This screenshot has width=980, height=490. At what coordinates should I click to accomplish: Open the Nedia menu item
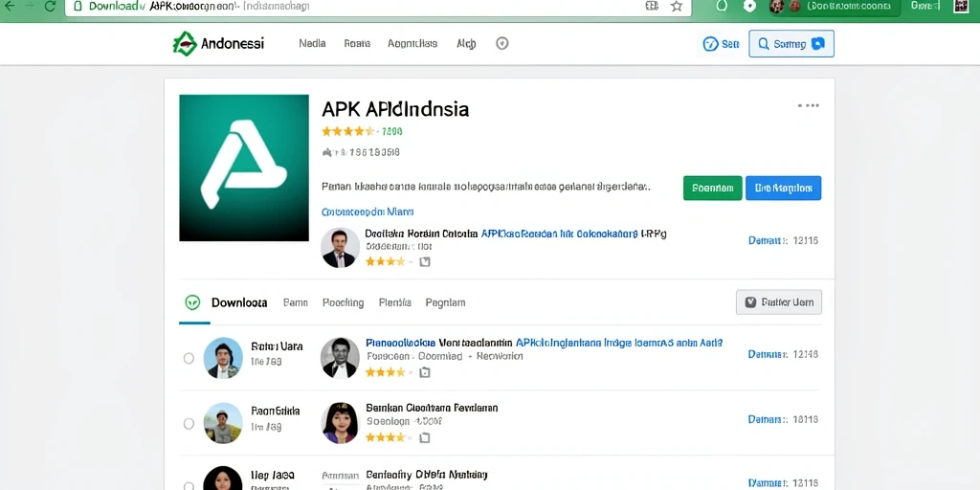click(x=313, y=44)
